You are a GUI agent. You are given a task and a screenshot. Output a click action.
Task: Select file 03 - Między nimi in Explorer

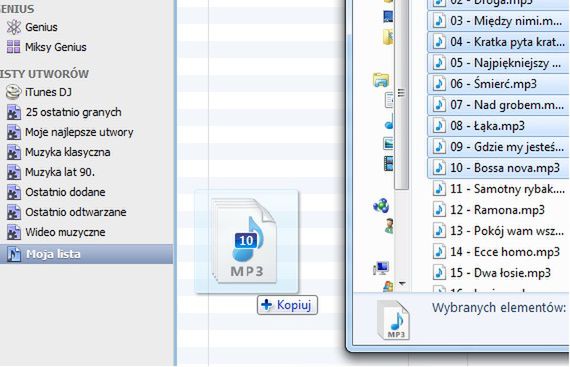498,21
